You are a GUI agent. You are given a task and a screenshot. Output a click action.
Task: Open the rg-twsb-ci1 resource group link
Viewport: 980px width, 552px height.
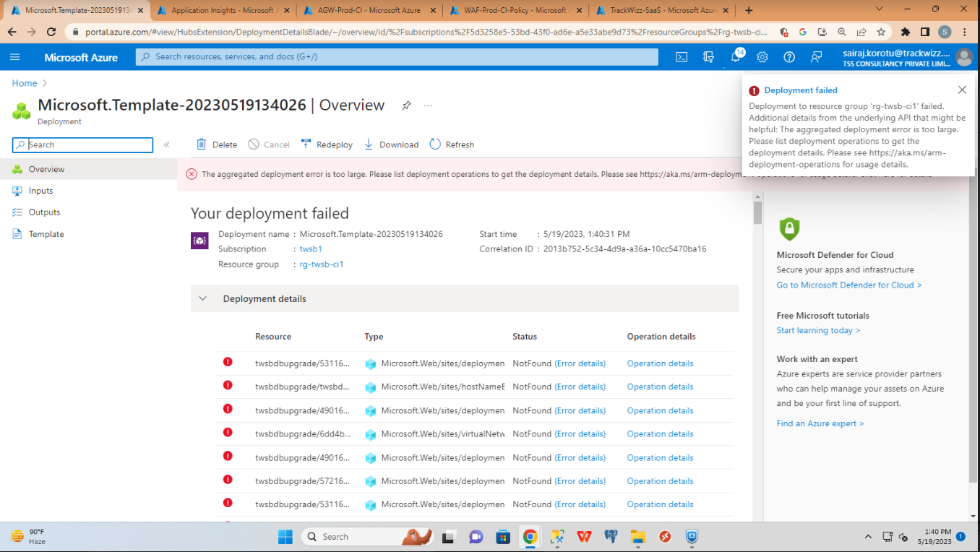coord(322,264)
